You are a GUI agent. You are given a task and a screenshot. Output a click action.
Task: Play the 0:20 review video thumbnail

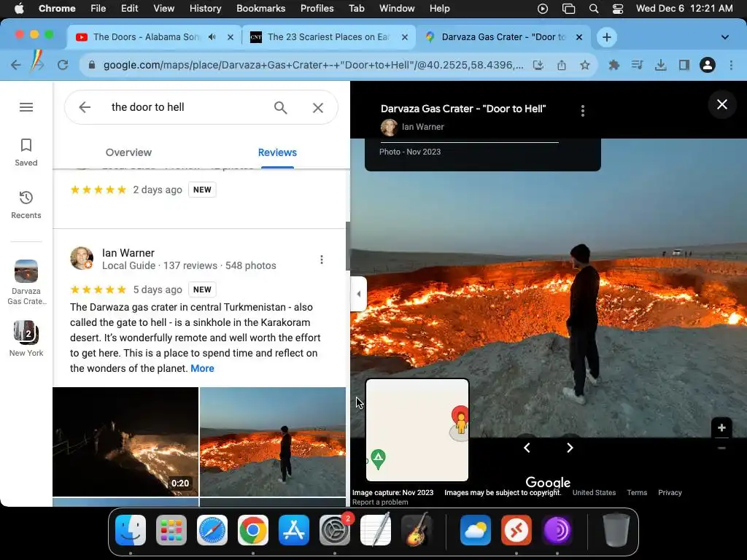click(125, 441)
